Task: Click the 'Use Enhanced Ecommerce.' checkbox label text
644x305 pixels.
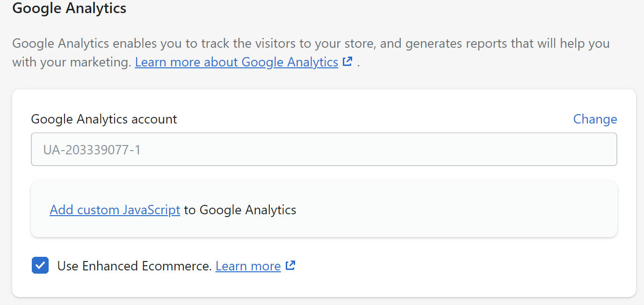Action: (x=134, y=266)
